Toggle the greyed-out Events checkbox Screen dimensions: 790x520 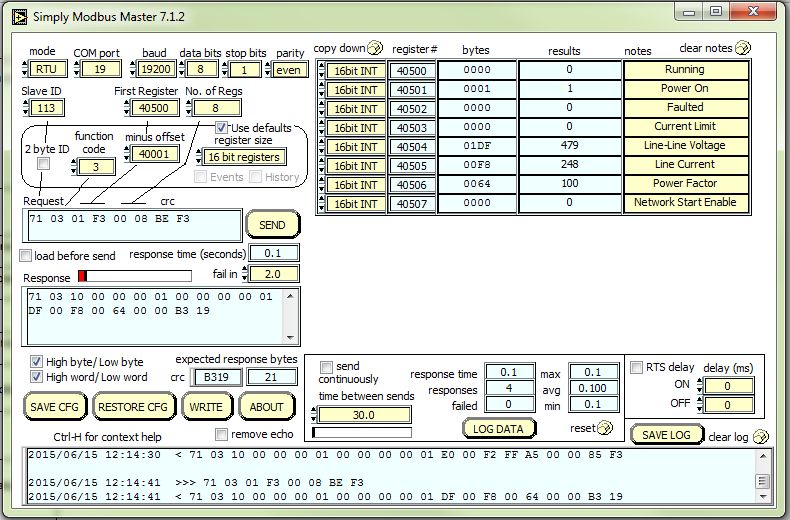pos(201,176)
